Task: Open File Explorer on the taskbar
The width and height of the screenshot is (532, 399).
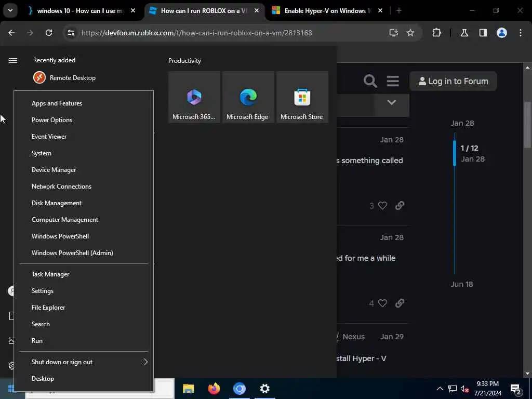Action: click(188, 389)
